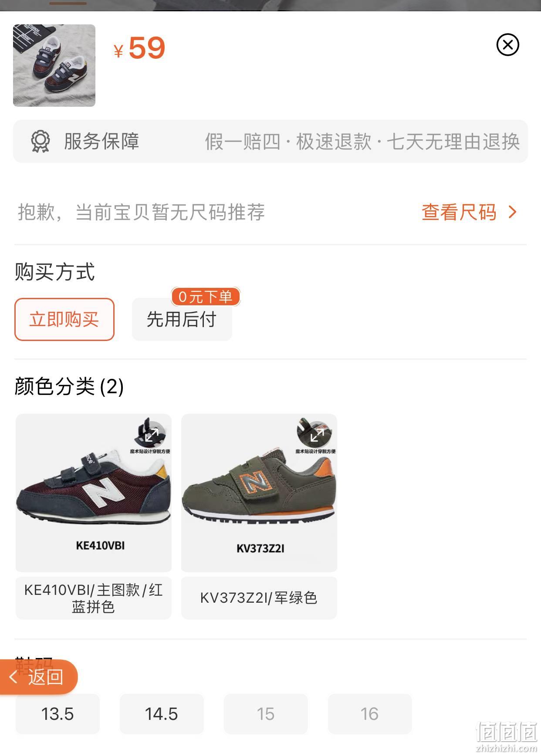Image resolution: width=541 pixels, height=756 pixels.
Task: Pick shoe size 16
Action: tap(370, 714)
